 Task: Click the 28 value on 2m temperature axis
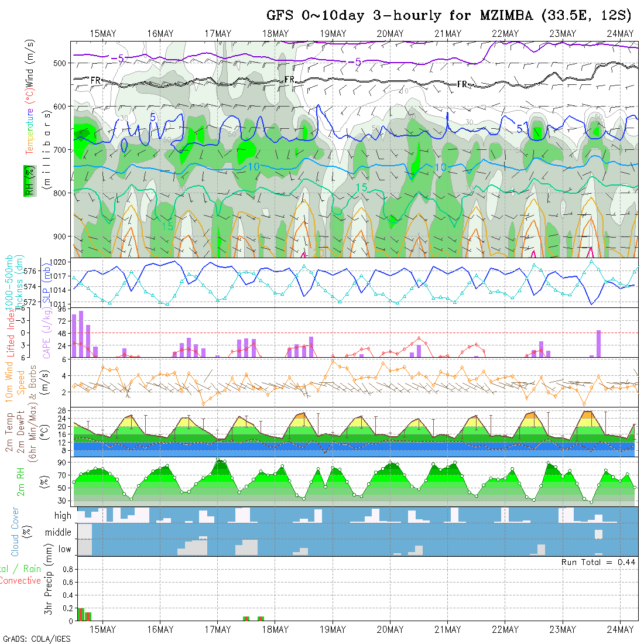click(61, 411)
